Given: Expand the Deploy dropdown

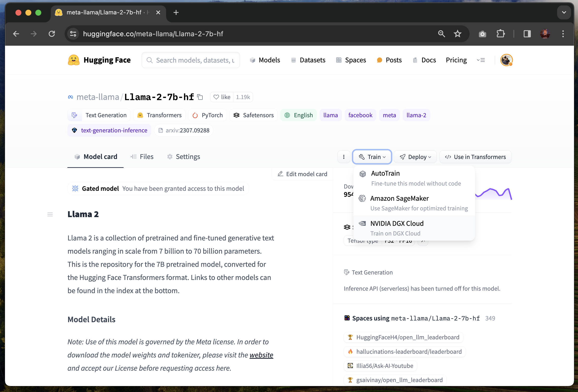Looking at the screenshot, I should (415, 157).
